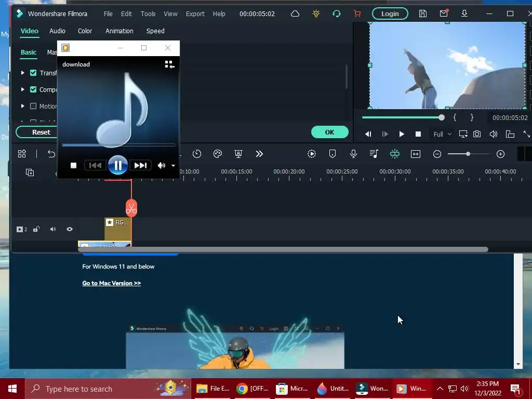Click the voiceover microphone icon
Image resolution: width=532 pixels, height=399 pixels.
[x=353, y=154]
